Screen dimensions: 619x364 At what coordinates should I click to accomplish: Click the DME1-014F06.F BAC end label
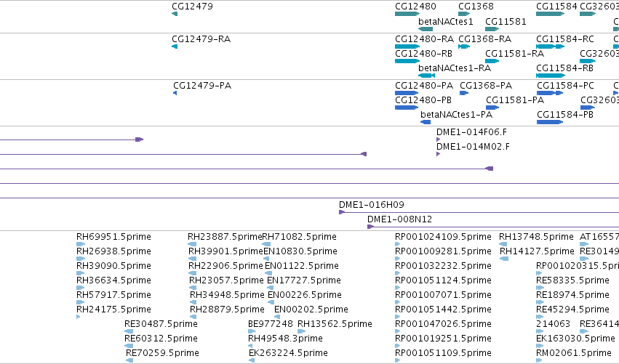471,132
